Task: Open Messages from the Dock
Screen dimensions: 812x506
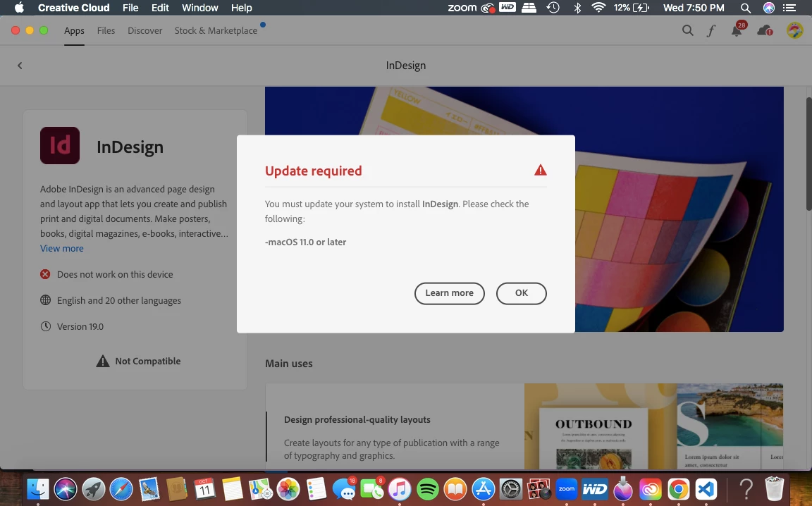Action: pos(344,489)
